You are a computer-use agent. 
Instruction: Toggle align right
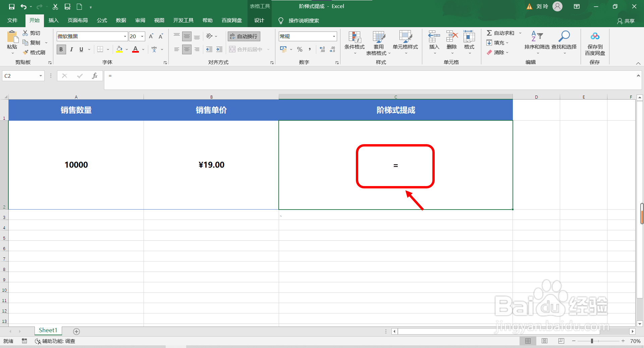click(197, 49)
